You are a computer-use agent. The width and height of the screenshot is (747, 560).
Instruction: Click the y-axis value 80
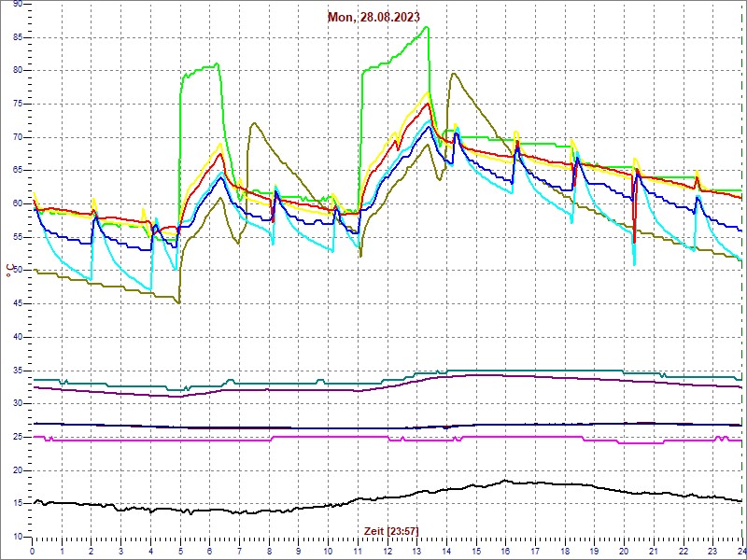coord(18,71)
